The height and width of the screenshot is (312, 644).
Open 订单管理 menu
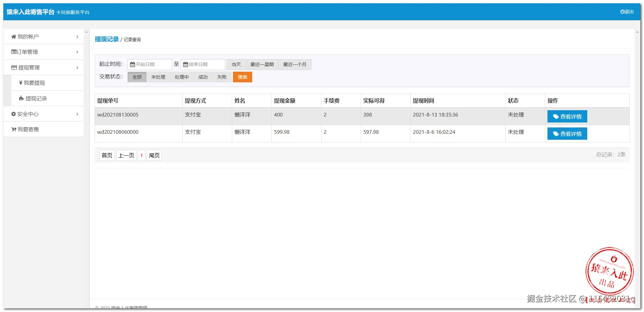coord(43,52)
